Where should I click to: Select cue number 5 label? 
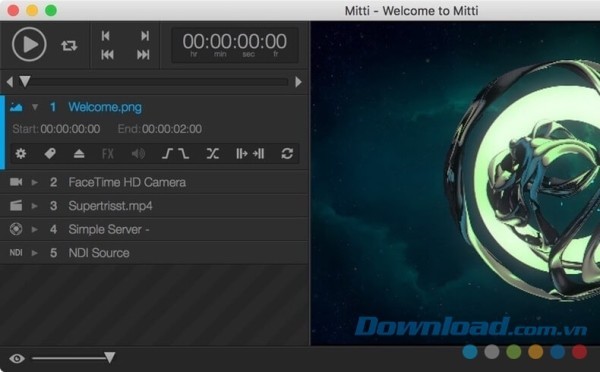(54, 253)
